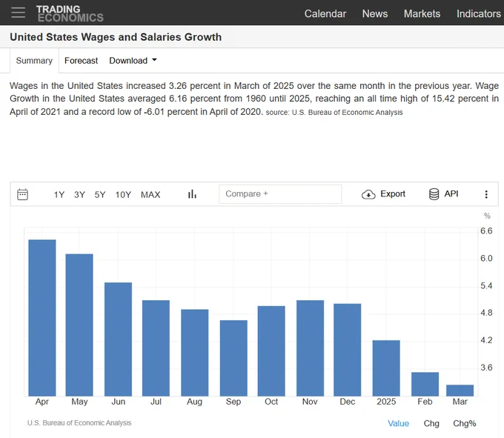Show Value view below chart
Image resolution: width=504 pixels, height=438 pixels.
(x=398, y=423)
